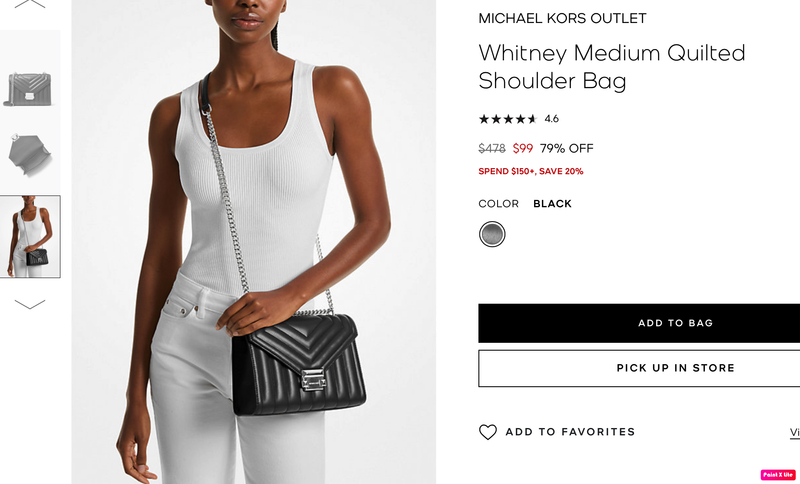
Task: Open the Michael Kors Outlet brand link
Action: [x=562, y=18]
